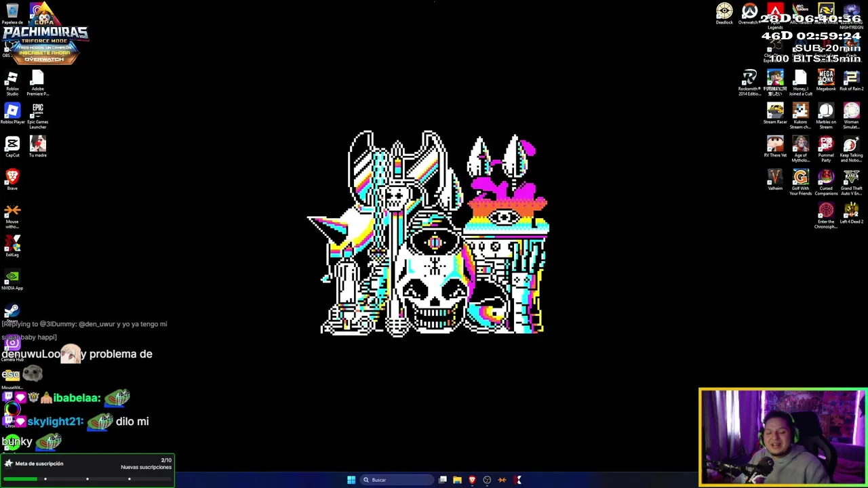Launch Grand Theft Auto V Enhanced
868x488 pixels.
click(x=851, y=182)
